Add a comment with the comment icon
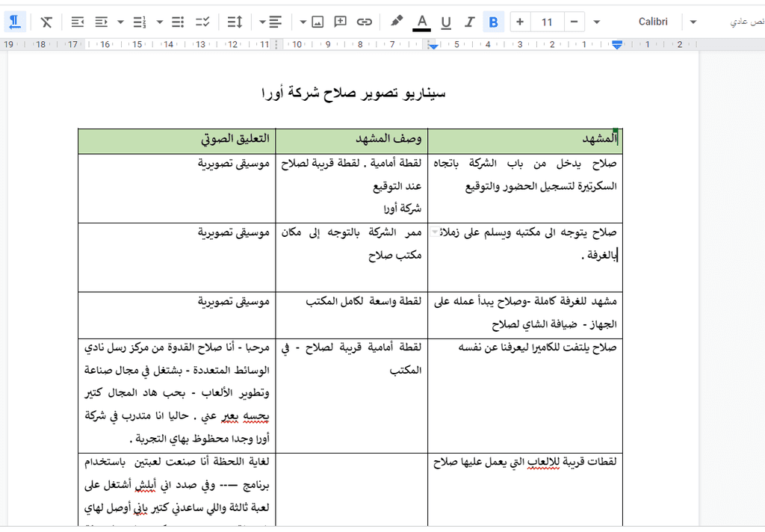Image resolution: width=765 pixels, height=532 pixels. 340,22
